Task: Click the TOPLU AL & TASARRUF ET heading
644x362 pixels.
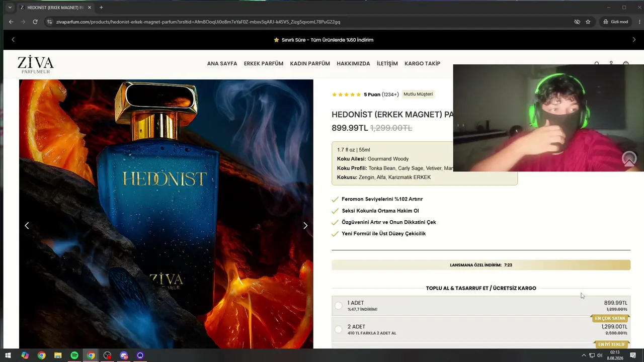Action: [481, 288]
